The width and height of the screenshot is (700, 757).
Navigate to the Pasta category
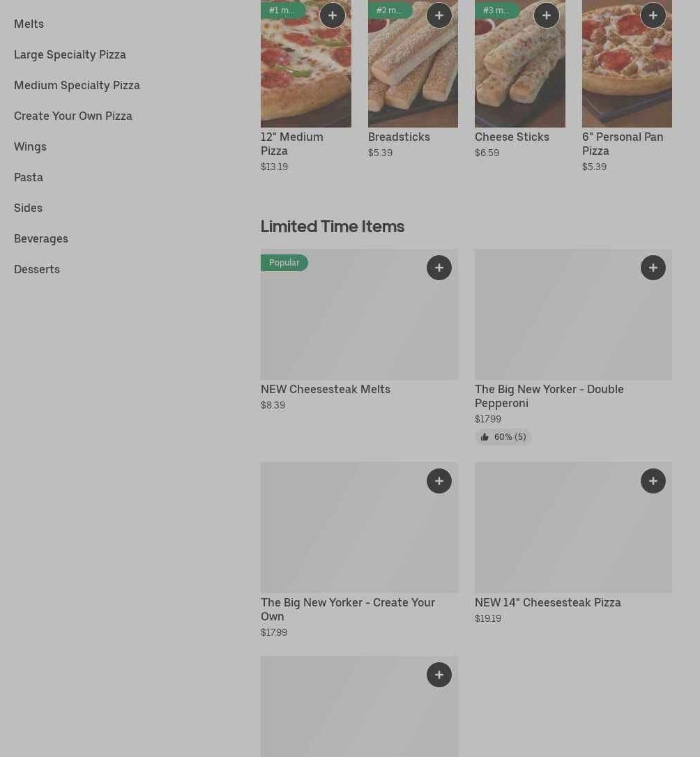coord(29,177)
